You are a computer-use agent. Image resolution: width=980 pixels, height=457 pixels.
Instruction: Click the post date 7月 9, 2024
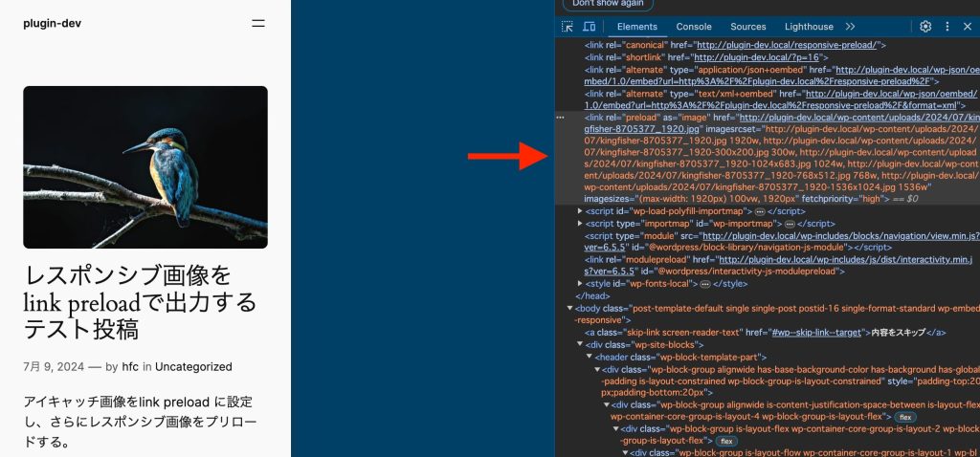(54, 366)
